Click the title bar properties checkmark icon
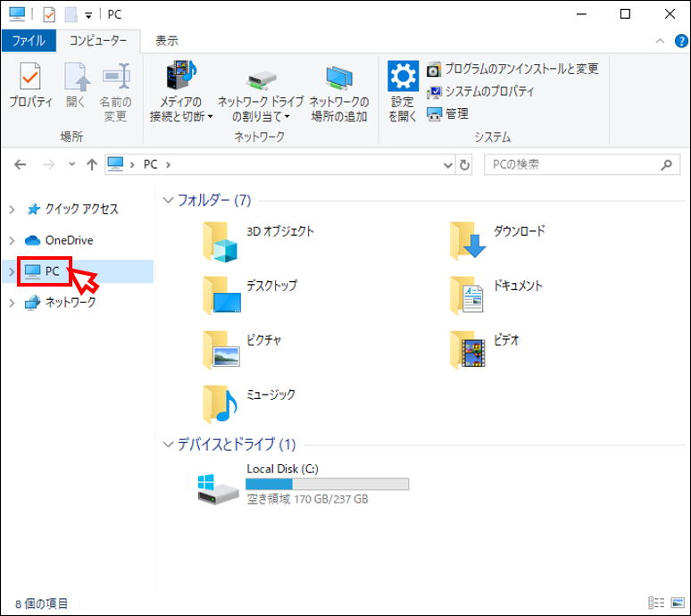Viewport: 691px width, 616px height. (49, 14)
